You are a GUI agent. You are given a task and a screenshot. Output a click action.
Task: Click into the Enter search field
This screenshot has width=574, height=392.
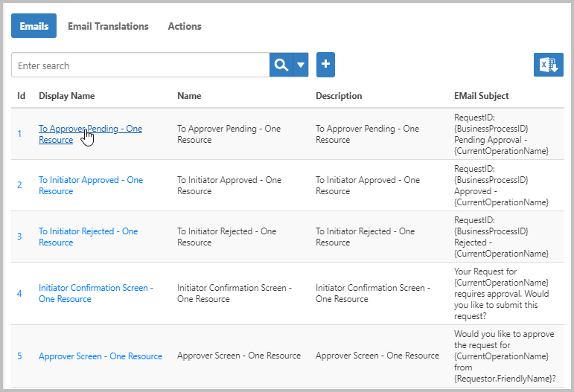140,65
